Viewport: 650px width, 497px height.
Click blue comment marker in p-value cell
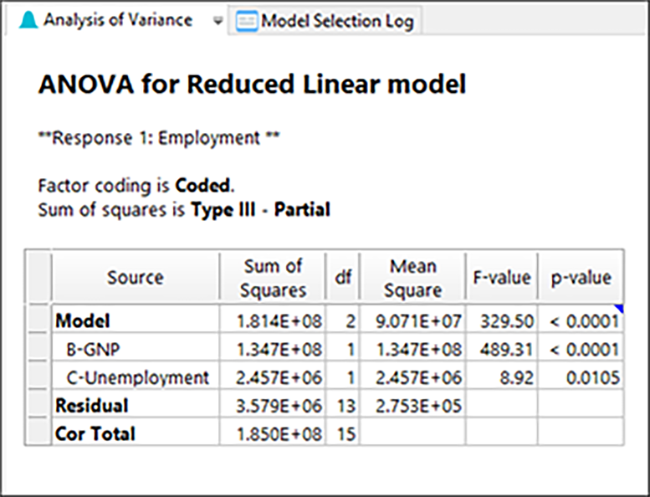tap(619, 310)
